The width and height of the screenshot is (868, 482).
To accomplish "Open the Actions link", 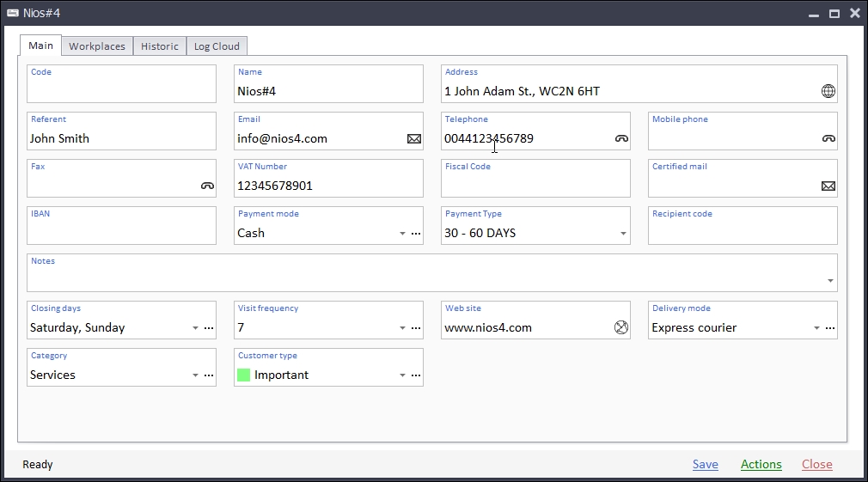I will pyautogui.click(x=761, y=464).
